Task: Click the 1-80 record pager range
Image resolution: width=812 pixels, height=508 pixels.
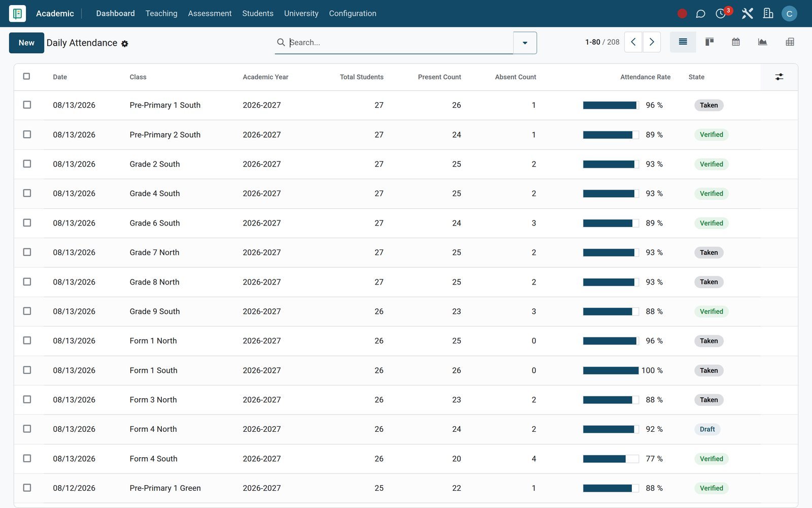Action: (592, 42)
